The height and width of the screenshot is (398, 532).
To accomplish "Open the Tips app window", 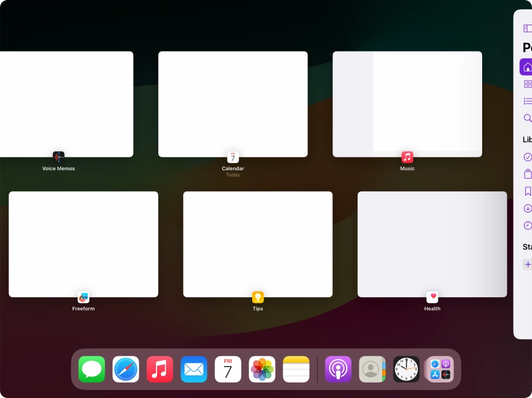I will (257, 244).
